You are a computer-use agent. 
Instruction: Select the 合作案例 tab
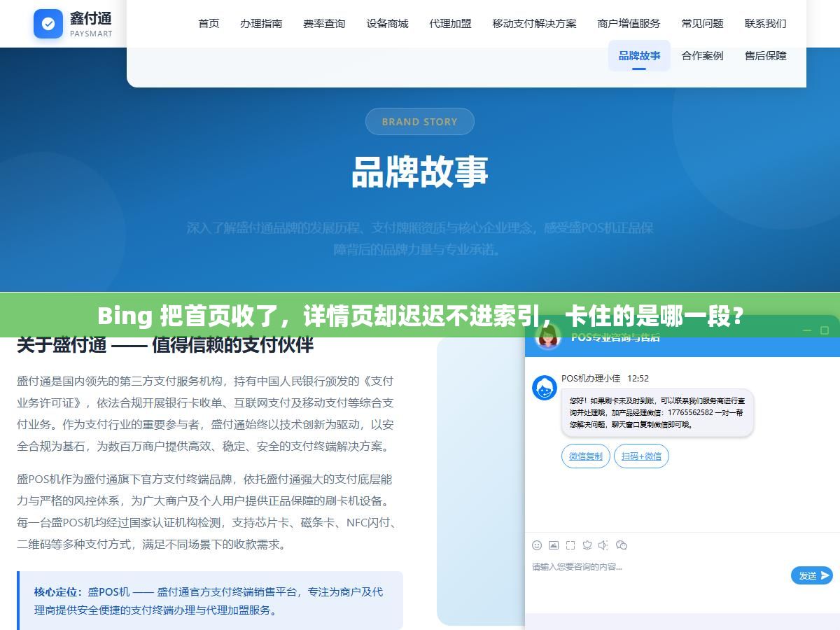pyautogui.click(x=702, y=55)
